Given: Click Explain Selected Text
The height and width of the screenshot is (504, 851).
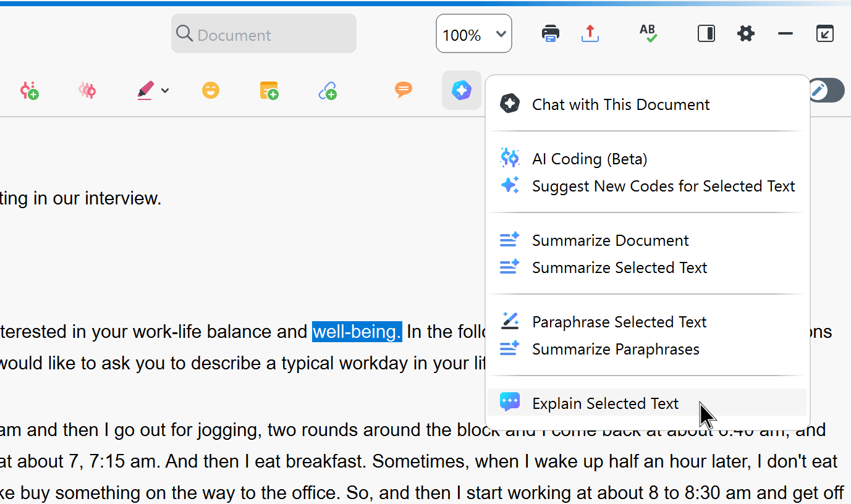Looking at the screenshot, I should 604,403.
